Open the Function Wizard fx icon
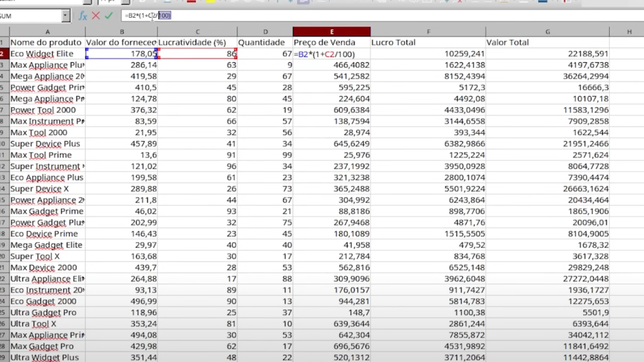 click(x=83, y=16)
